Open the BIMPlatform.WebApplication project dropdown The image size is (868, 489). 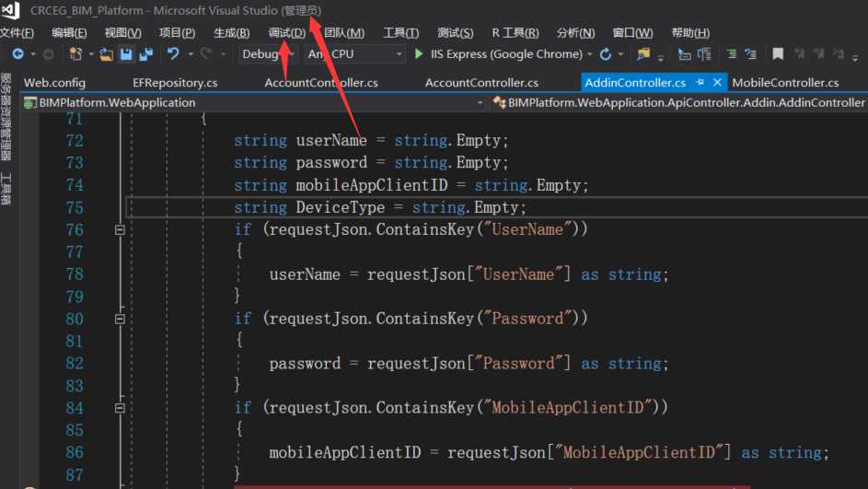[253, 102]
